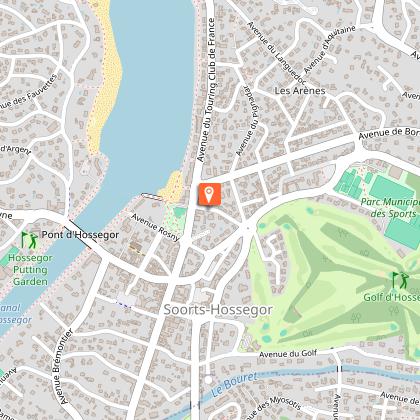Viewport: 420px width, 420px height.
Task: Click the orange location pin marker
Action: pos(209,194)
